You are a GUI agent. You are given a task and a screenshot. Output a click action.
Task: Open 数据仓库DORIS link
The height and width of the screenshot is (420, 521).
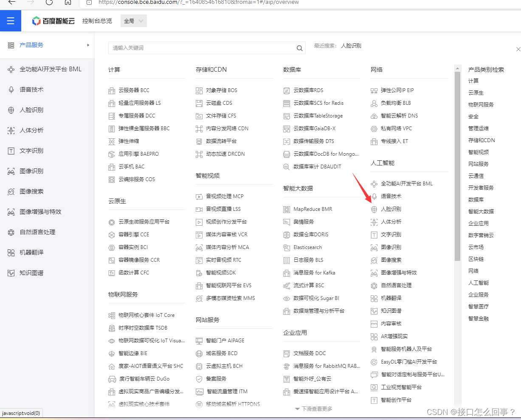point(311,235)
